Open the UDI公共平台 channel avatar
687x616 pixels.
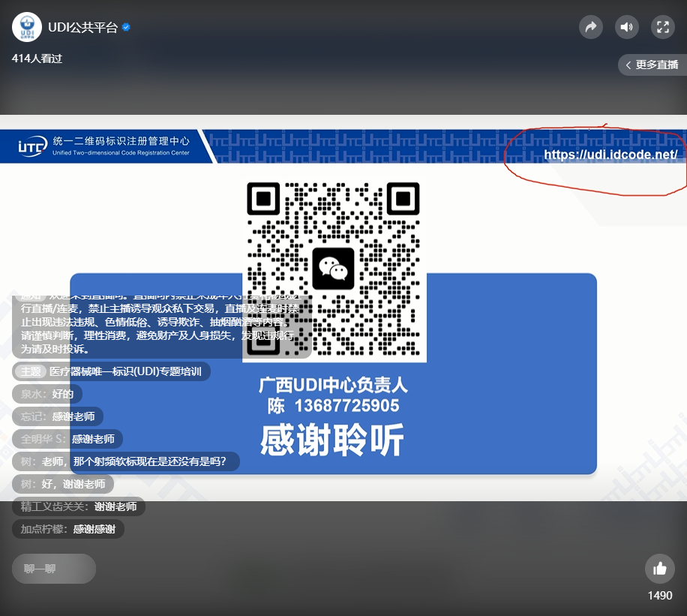point(27,27)
